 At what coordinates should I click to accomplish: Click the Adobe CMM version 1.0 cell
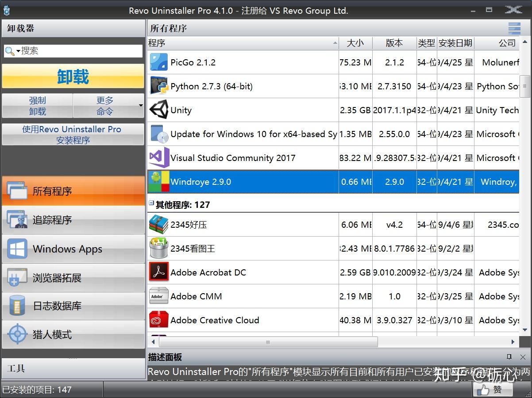[x=394, y=296]
